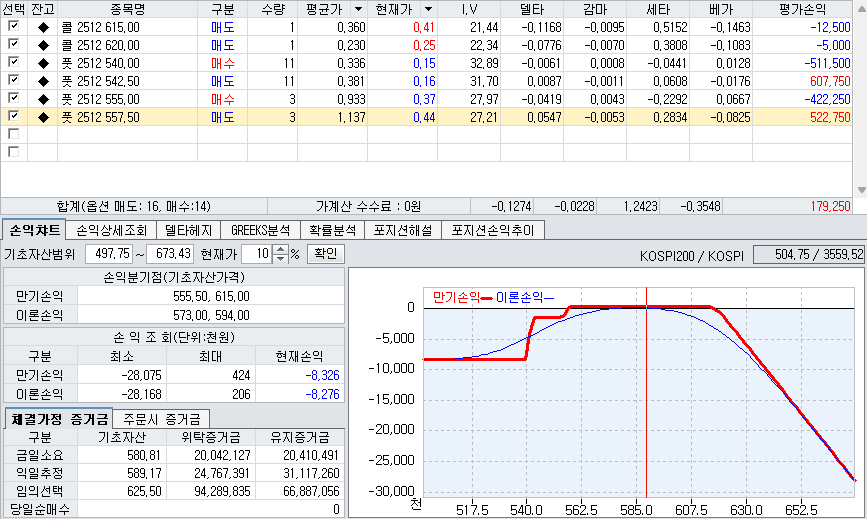Open the 손익상세조회 tab
The height and width of the screenshot is (519, 867).
click(112, 230)
